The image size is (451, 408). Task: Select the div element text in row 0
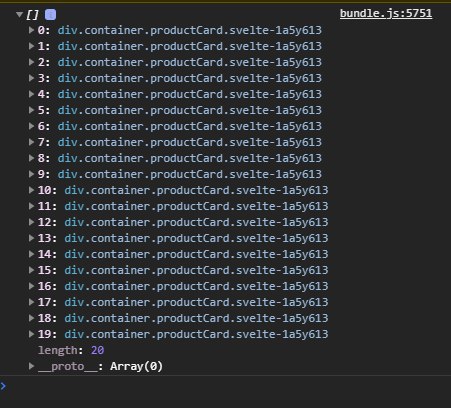point(190,30)
